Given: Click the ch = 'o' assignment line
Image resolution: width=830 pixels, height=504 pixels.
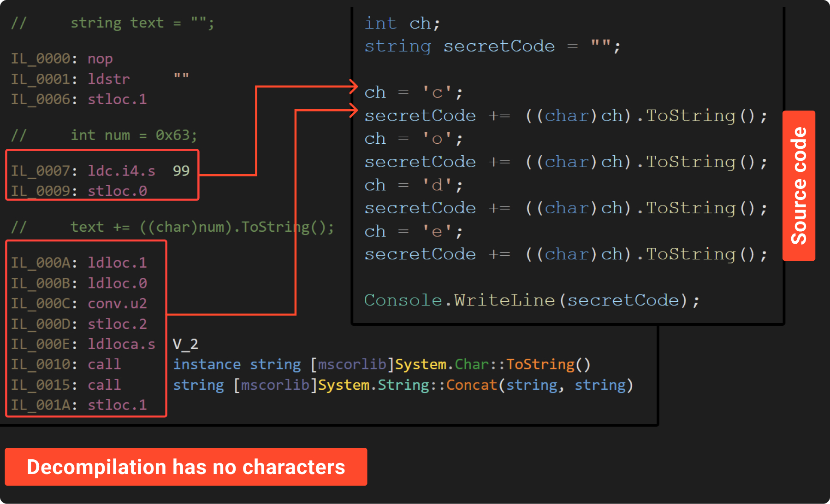Looking at the screenshot, I should 413,139.
